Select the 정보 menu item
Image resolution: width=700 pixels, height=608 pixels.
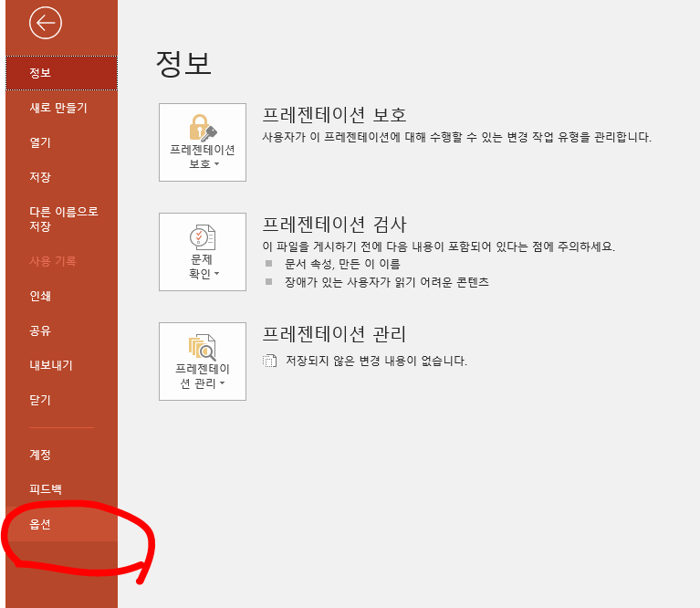[62, 73]
